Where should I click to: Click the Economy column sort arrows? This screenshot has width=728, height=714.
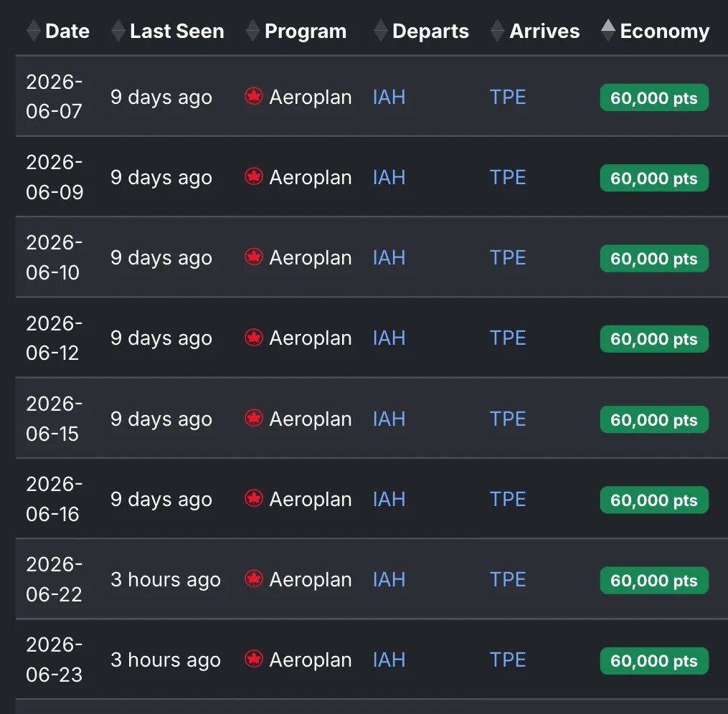point(608,30)
